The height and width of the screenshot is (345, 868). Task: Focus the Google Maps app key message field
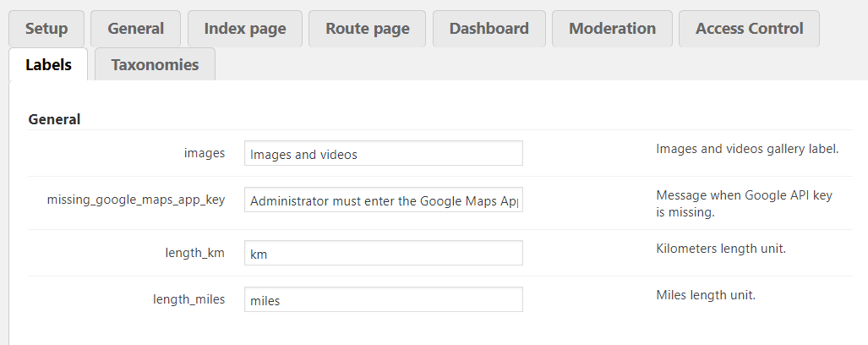coord(384,200)
